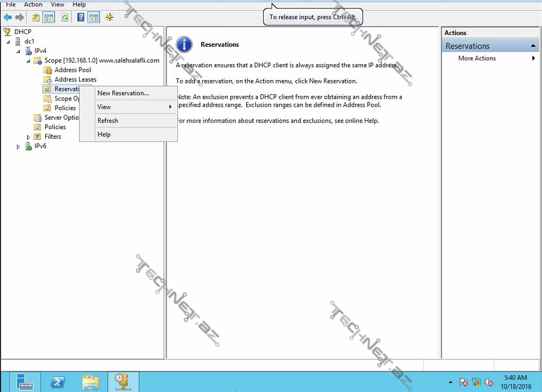Select Address Pool under the scope
542x392 pixels.
click(x=73, y=70)
